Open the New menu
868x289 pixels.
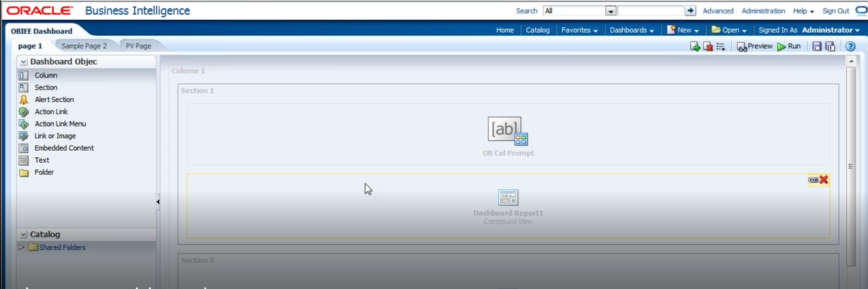click(x=683, y=30)
